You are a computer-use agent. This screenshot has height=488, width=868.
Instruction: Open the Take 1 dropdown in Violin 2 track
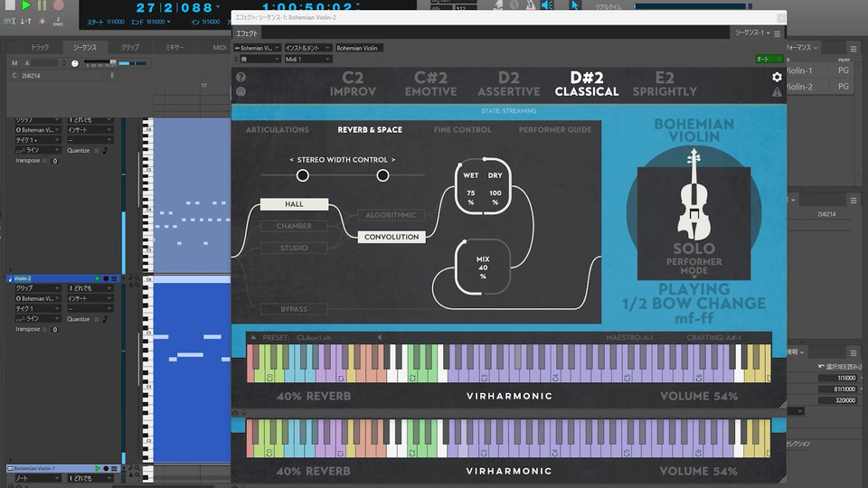click(38, 309)
